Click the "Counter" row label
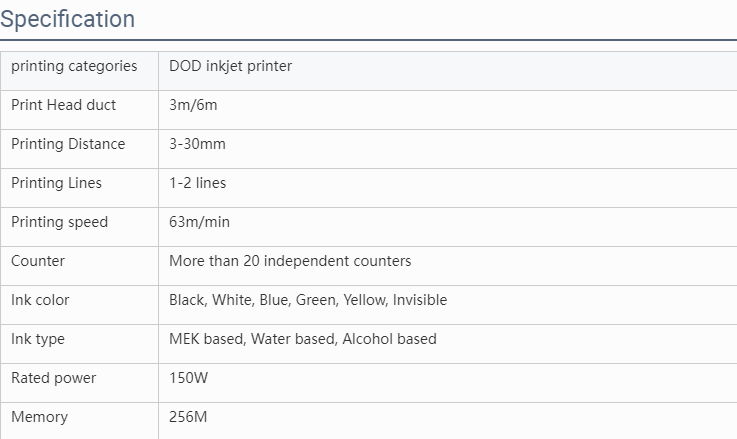The height and width of the screenshot is (439, 737). point(38,261)
